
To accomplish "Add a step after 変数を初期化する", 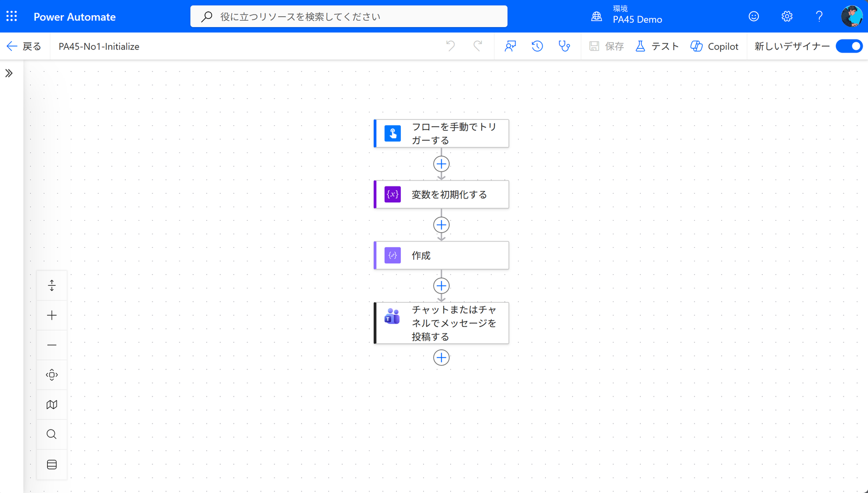I will click(442, 225).
